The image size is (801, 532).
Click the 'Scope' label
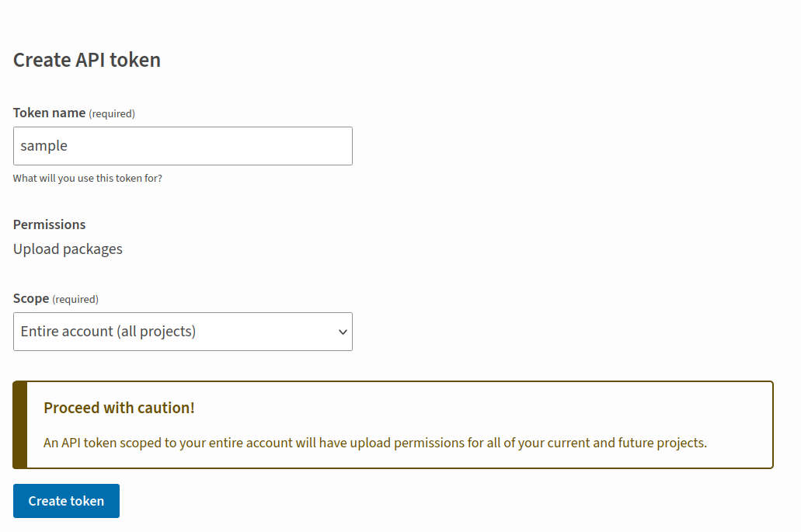[x=31, y=298]
